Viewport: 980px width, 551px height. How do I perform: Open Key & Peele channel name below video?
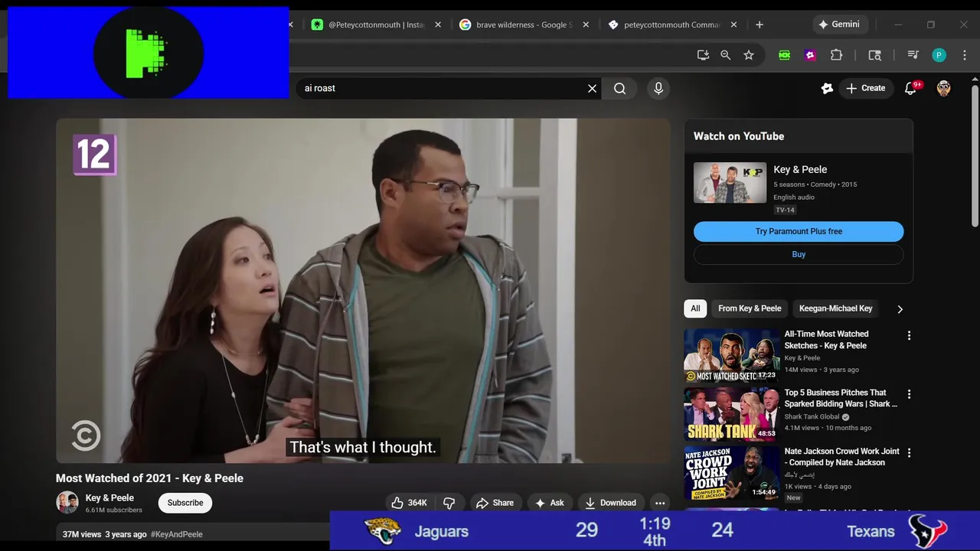(109, 497)
